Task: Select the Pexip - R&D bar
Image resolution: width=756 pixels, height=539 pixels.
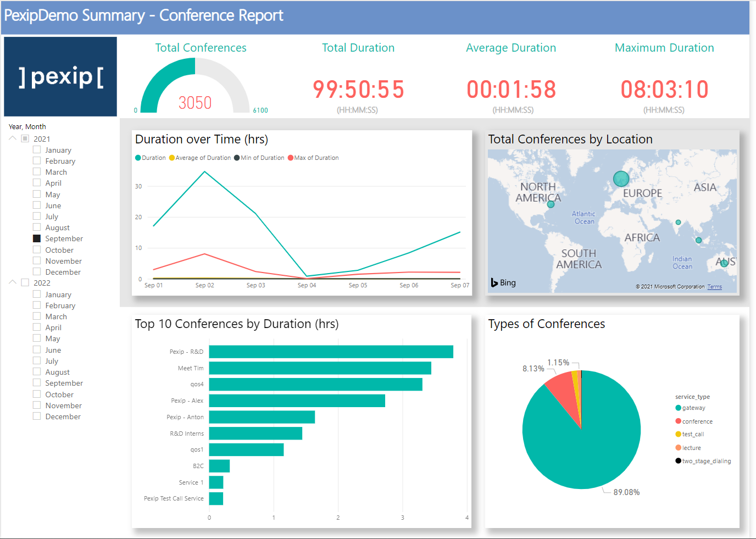Action: point(330,351)
